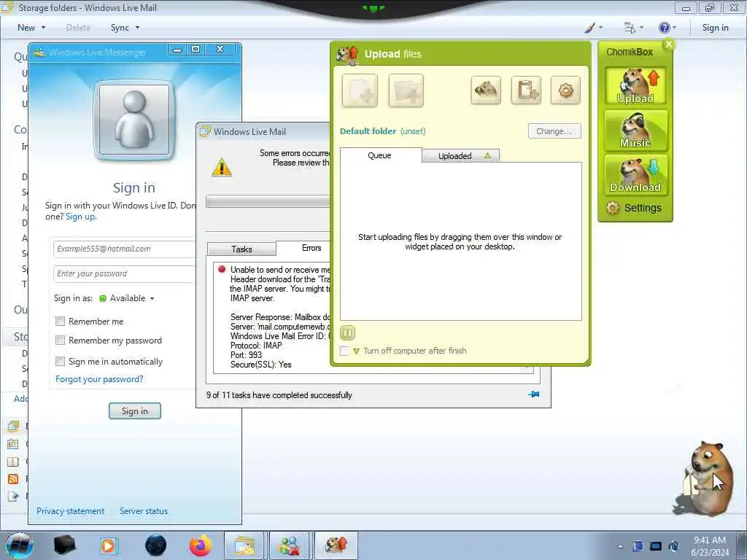Switch to the Tasks tab in mail dialog
This screenshot has width=747, height=560.
point(241,249)
